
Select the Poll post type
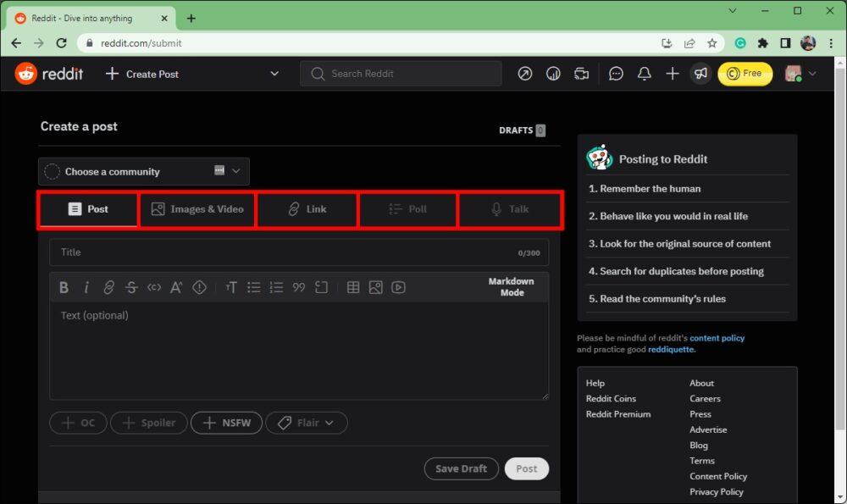point(407,209)
